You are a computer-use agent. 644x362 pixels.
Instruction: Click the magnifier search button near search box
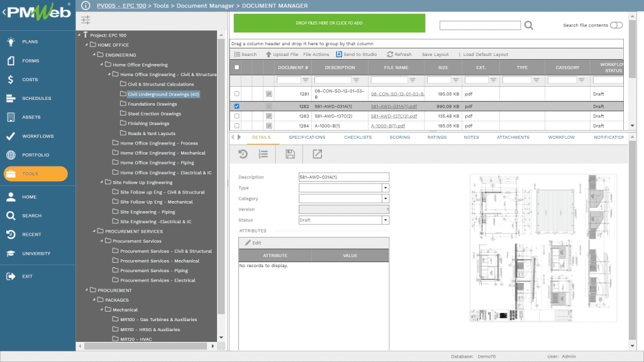[x=528, y=25]
